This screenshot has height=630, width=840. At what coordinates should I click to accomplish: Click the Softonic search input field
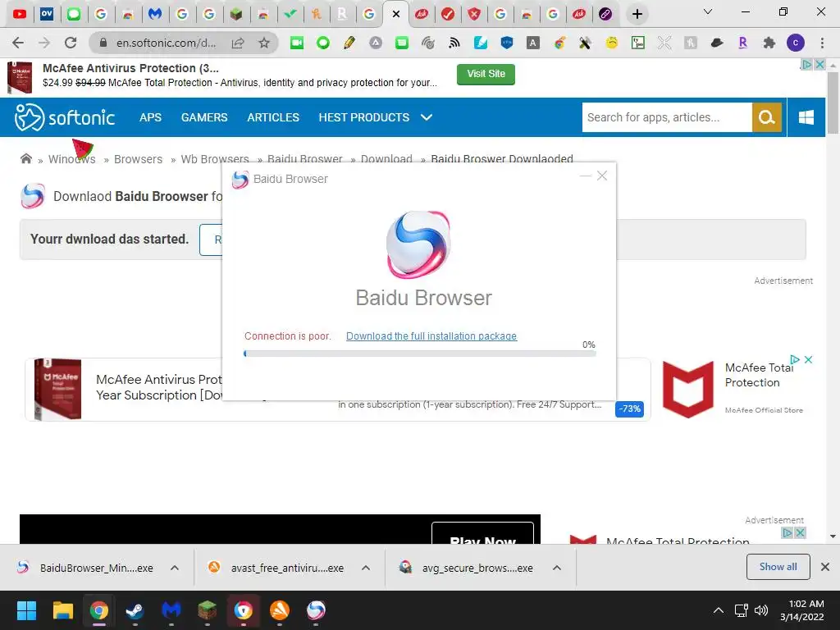click(x=667, y=117)
